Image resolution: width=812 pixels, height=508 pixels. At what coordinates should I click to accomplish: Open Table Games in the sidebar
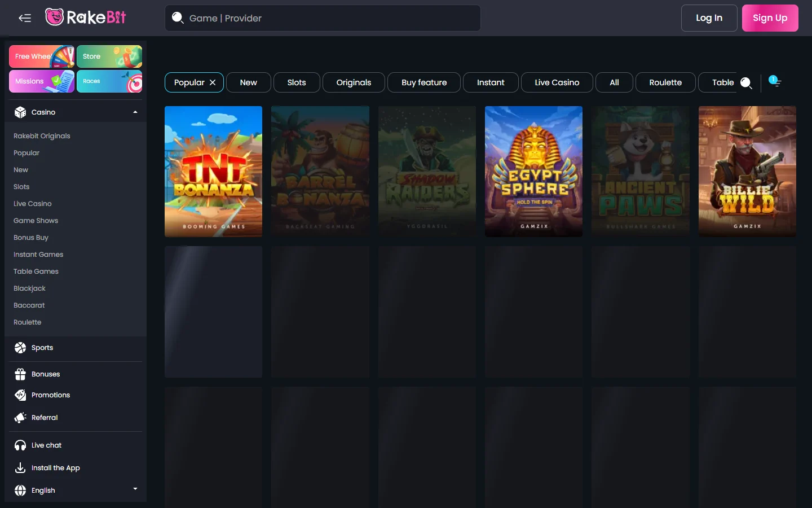point(36,271)
